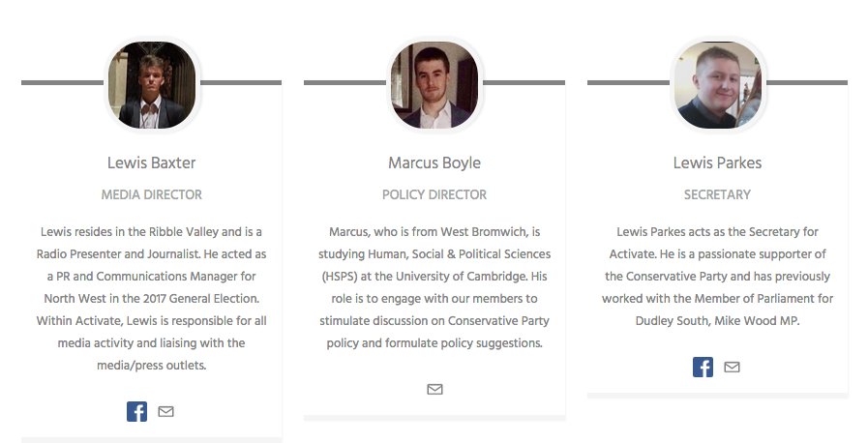Click Lewis Baxter's profile photo
Image resolution: width=868 pixels, height=443 pixels.
click(152, 85)
